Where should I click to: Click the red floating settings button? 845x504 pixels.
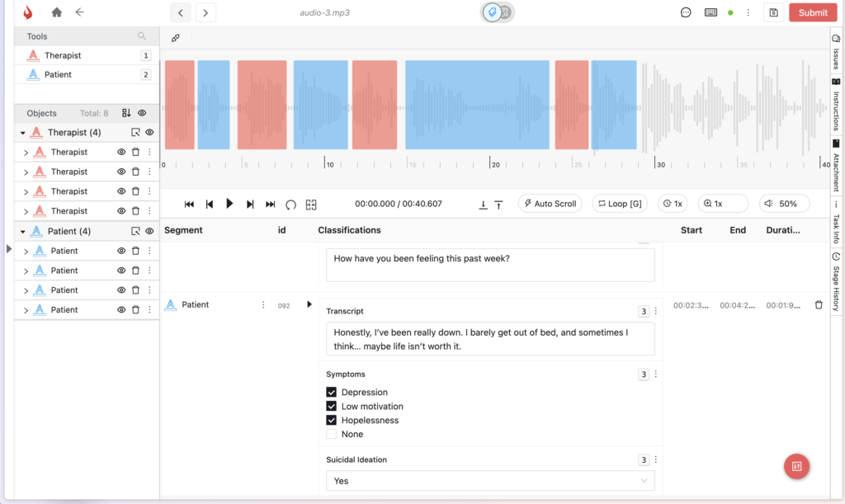pyautogui.click(x=795, y=466)
